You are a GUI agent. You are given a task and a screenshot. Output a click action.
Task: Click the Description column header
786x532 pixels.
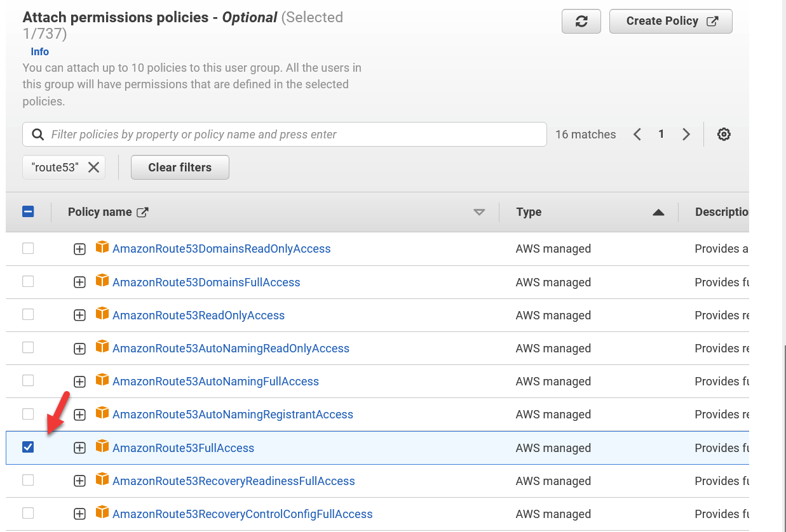click(x=722, y=212)
